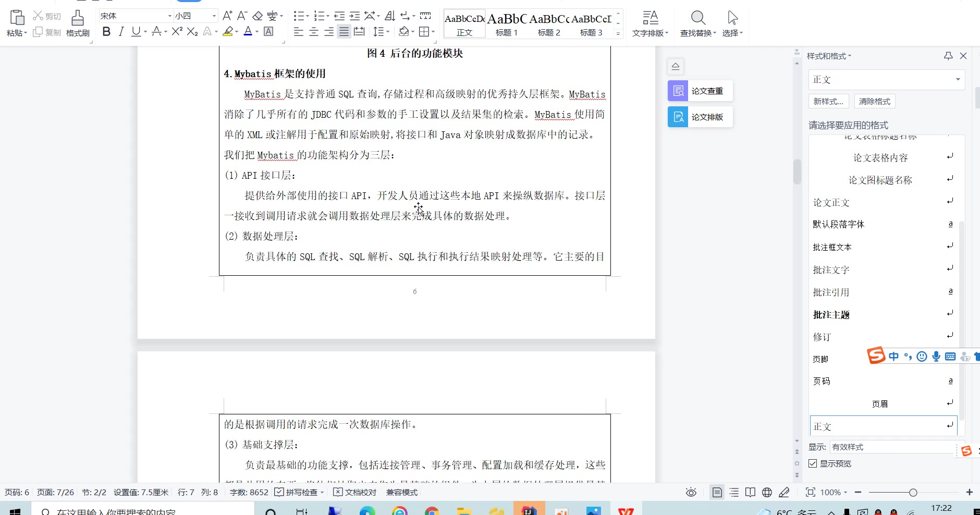Click the Windows Start button
Viewport: 980px width, 515px height.
[15, 511]
